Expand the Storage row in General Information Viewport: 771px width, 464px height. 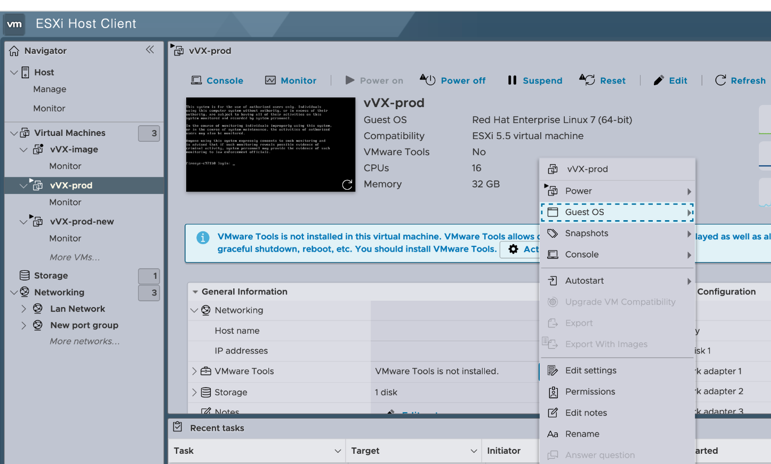(194, 392)
